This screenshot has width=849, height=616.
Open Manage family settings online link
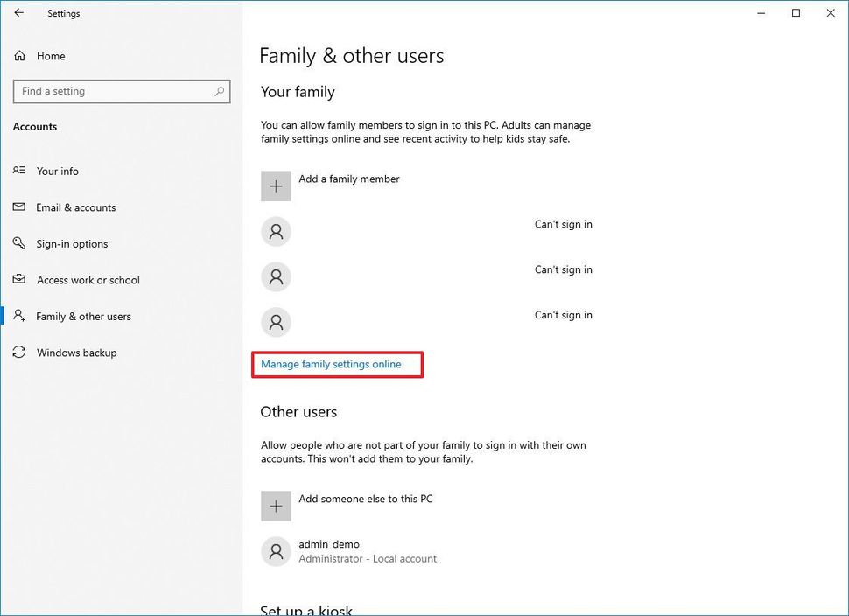click(331, 364)
